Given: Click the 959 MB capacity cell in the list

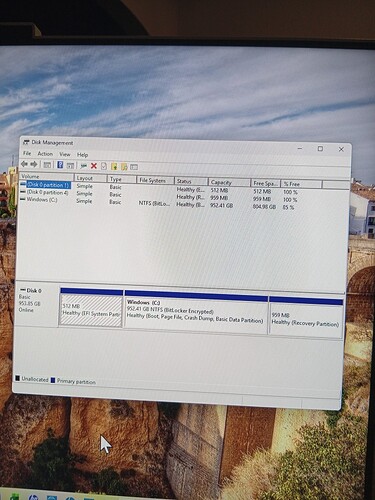Looking at the screenshot, I should coord(219,198).
